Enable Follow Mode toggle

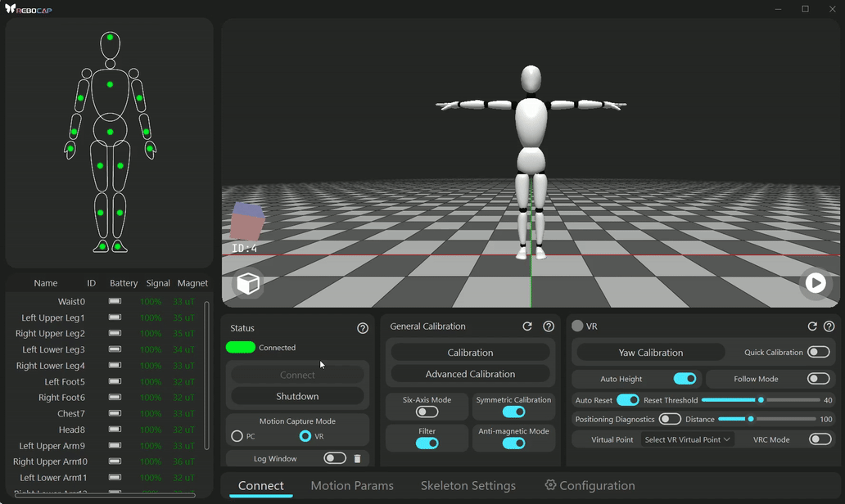818,379
